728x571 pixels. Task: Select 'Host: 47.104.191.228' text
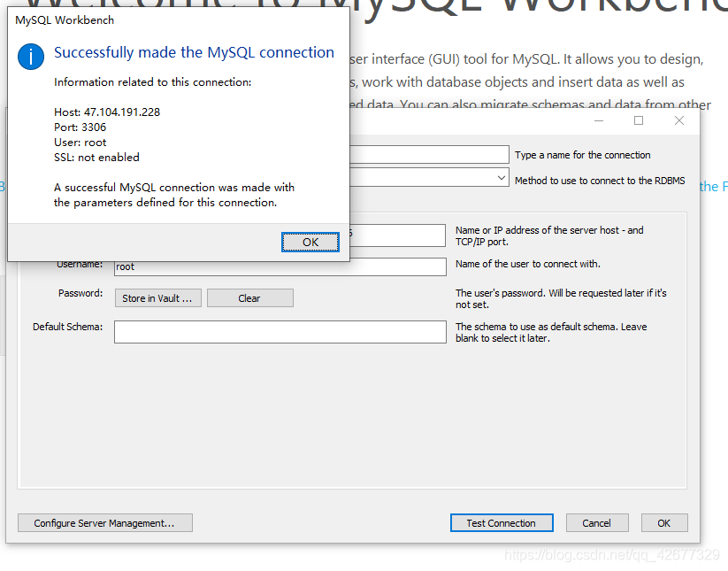coord(107,112)
